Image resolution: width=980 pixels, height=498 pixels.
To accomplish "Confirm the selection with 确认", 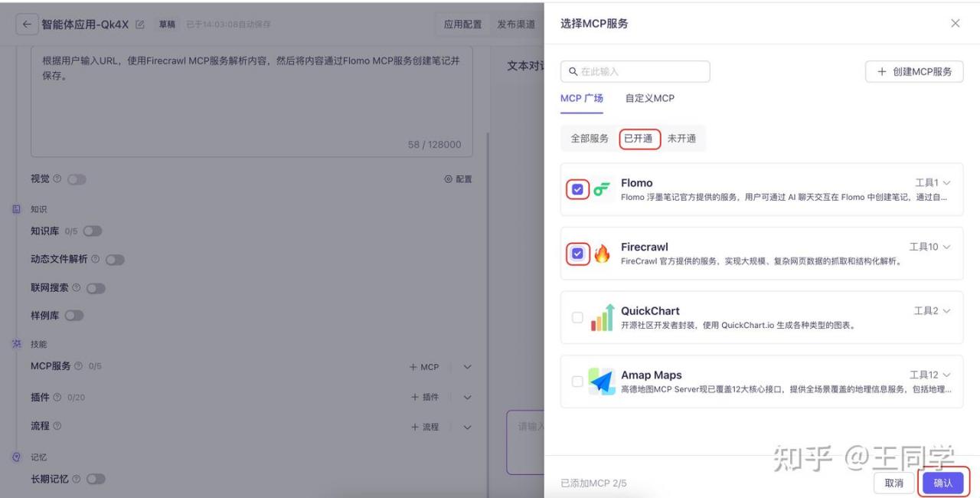I will 943,483.
